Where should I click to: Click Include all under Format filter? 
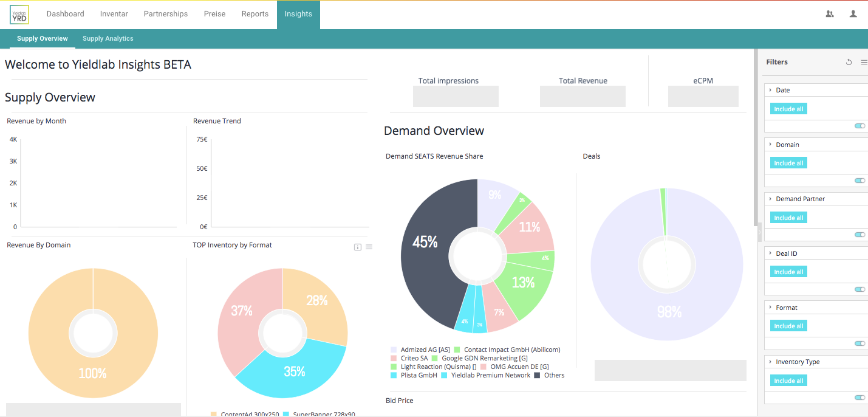788,326
